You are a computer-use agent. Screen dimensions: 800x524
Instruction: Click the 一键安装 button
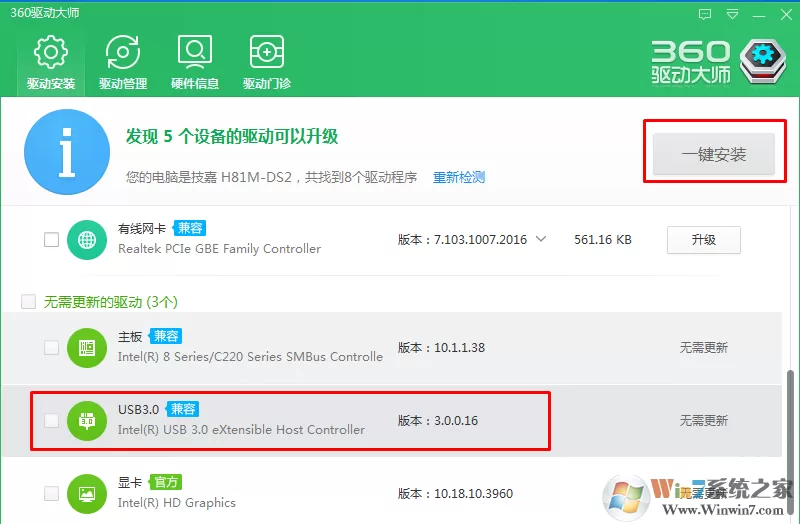(714, 154)
